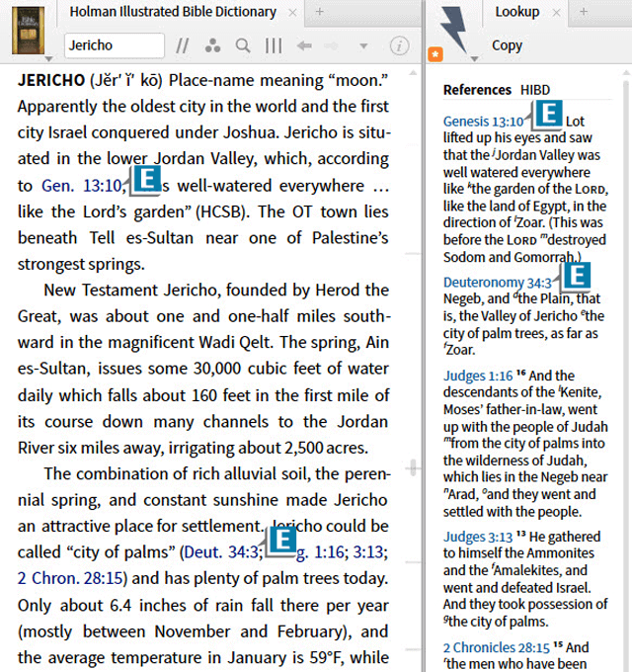632x672 pixels.
Task: Click the HIBD label in Lookup
Action: click(x=535, y=90)
